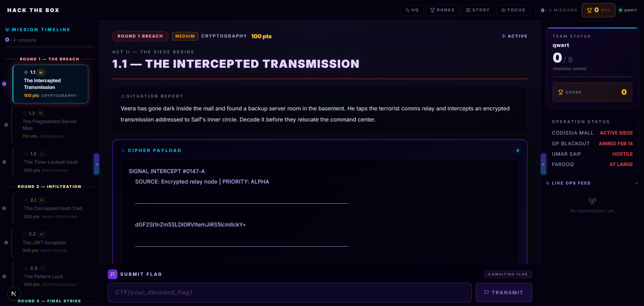Click the TRANSMIT button

504,292
